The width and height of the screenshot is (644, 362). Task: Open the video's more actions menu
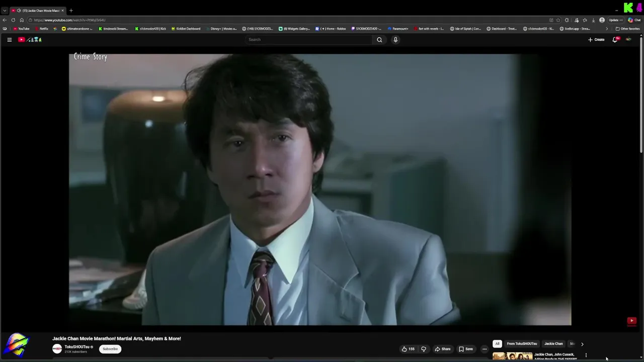[485, 349]
